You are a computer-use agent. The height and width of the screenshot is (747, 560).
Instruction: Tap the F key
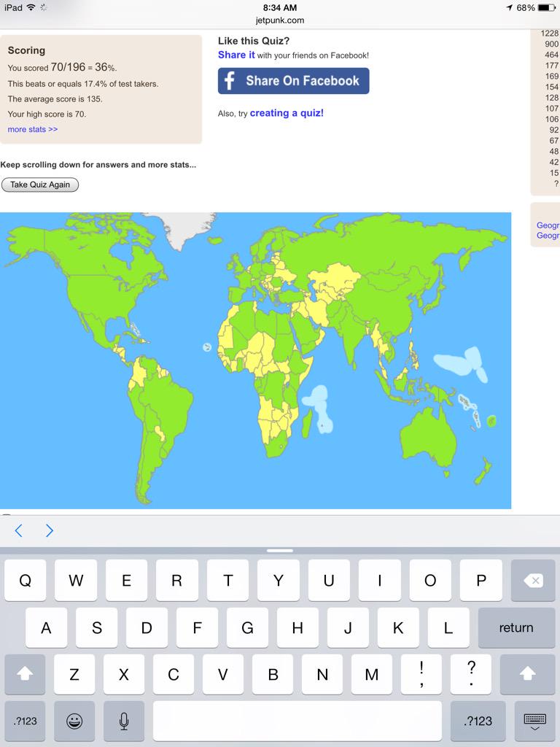[197, 627]
